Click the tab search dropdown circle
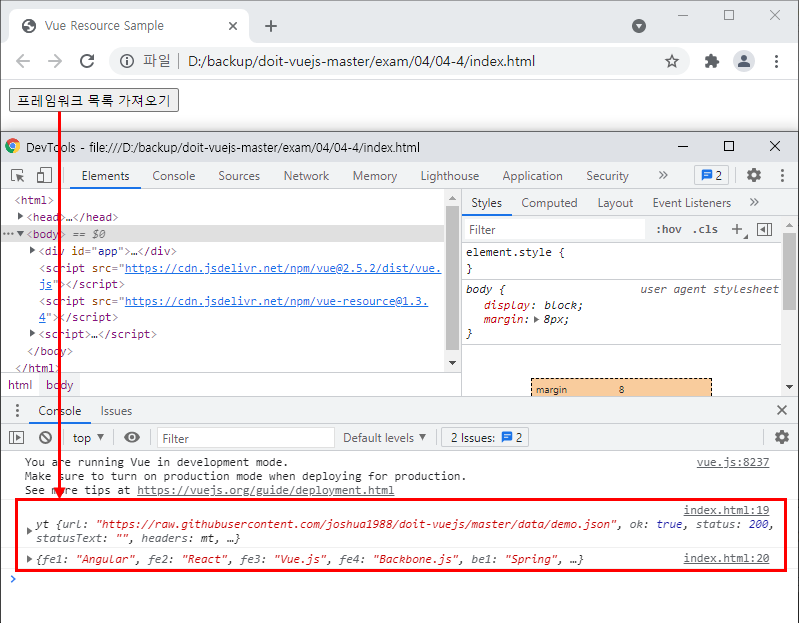The width and height of the screenshot is (799, 623). (x=638, y=25)
